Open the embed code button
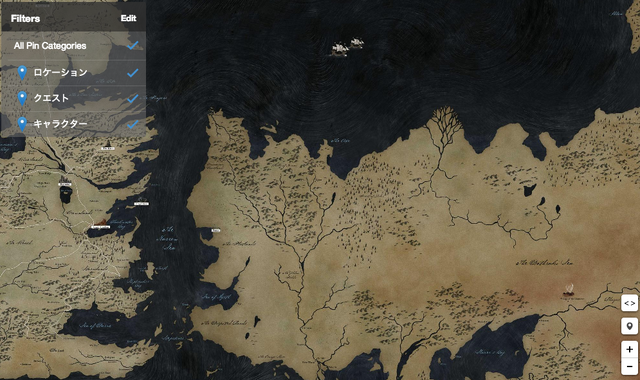640x380 pixels. pyautogui.click(x=629, y=303)
